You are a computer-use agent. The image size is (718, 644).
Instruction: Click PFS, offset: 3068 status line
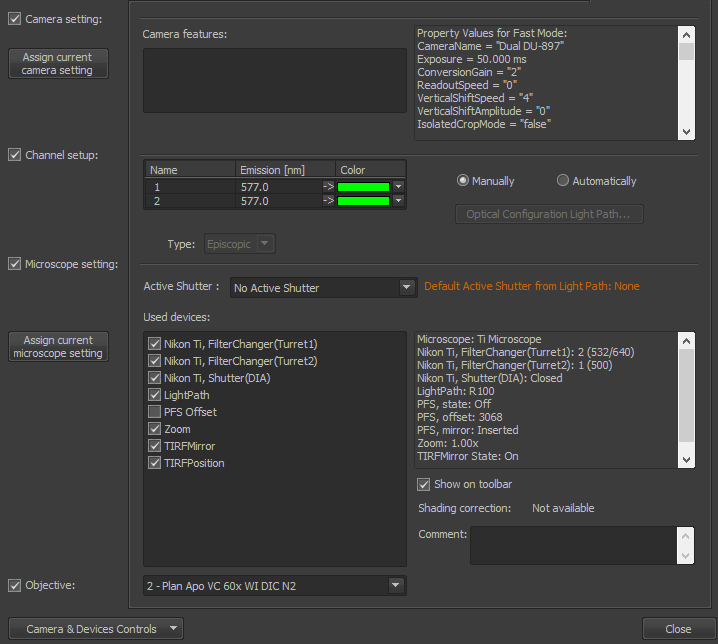coord(460,417)
